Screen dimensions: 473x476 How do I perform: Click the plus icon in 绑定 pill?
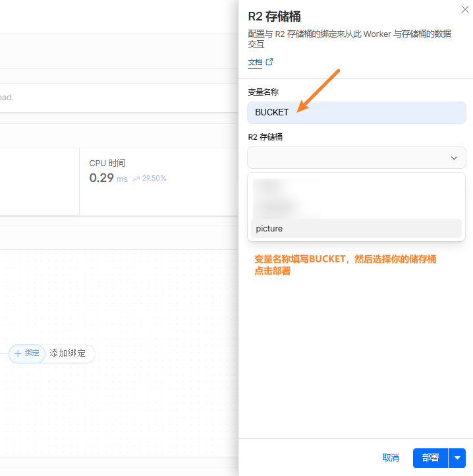click(18, 353)
